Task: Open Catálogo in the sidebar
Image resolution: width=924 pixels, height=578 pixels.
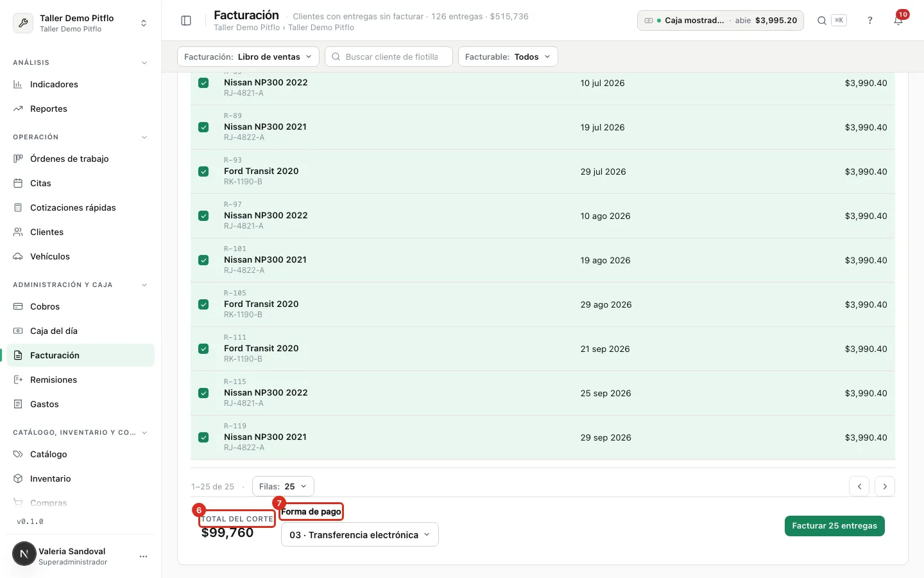Action: pyautogui.click(x=81, y=454)
